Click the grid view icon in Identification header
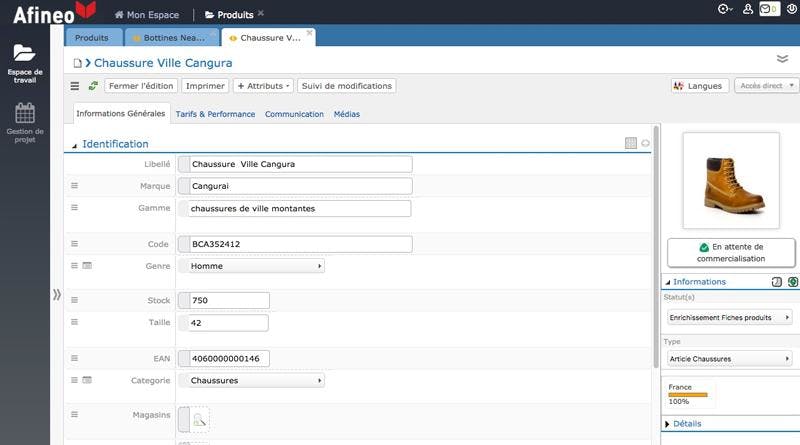This screenshot has height=445, width=800. [x=631, y=143]
